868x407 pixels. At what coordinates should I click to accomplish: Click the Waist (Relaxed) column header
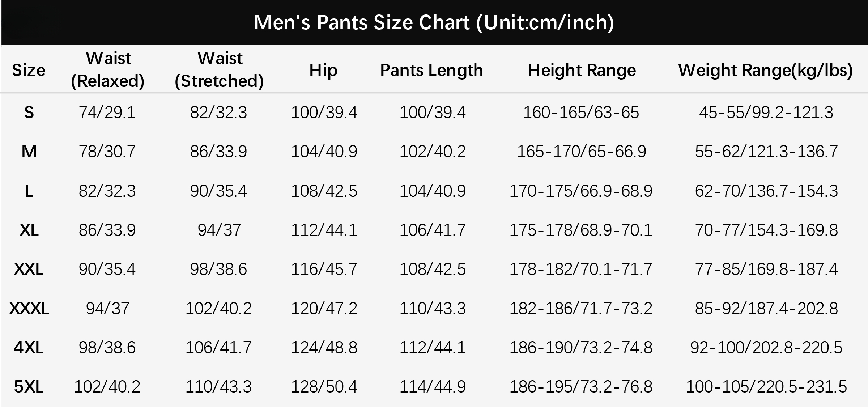click(108, 69)
